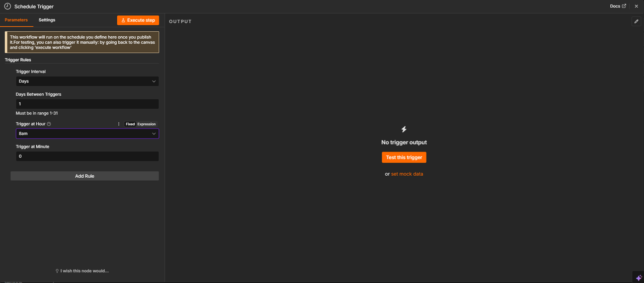Click the Schedule Trigger clock icon
This screenshot has height=283, width=644.
click(8, 7)
